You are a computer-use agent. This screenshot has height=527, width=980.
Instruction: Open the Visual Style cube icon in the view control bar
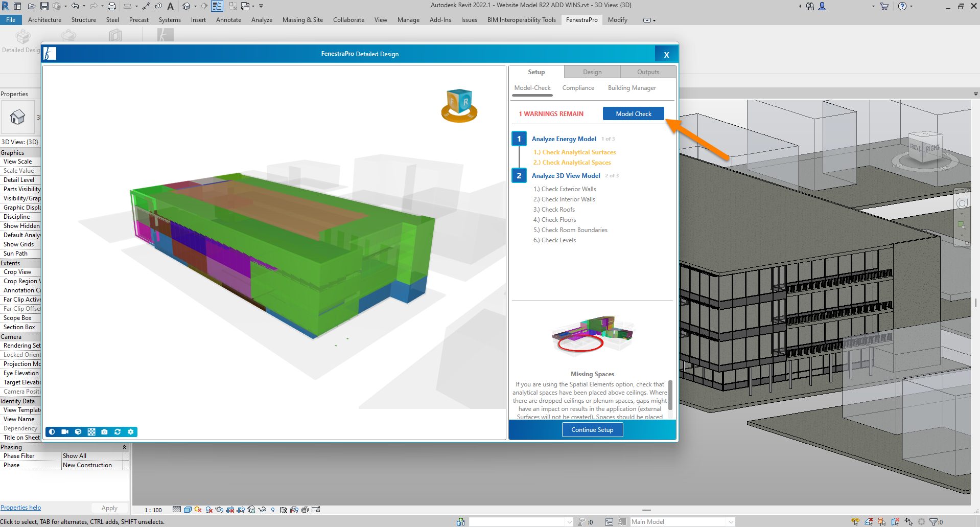click(x=188, y=510)
